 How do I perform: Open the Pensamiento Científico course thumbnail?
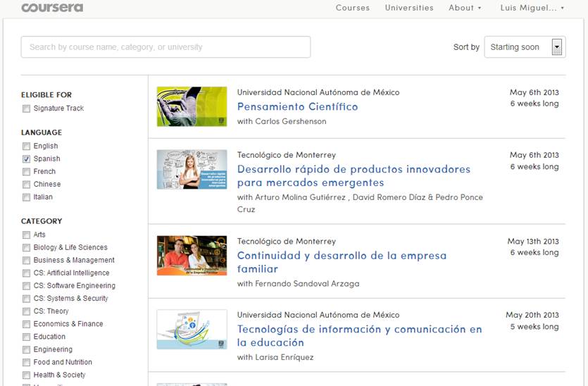[192, 106]
